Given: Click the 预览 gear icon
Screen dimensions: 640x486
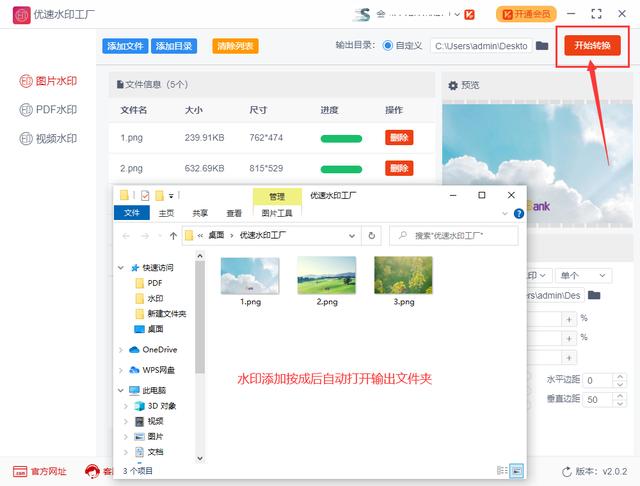Looking at the screenshot, I should (x=453, y=85).
